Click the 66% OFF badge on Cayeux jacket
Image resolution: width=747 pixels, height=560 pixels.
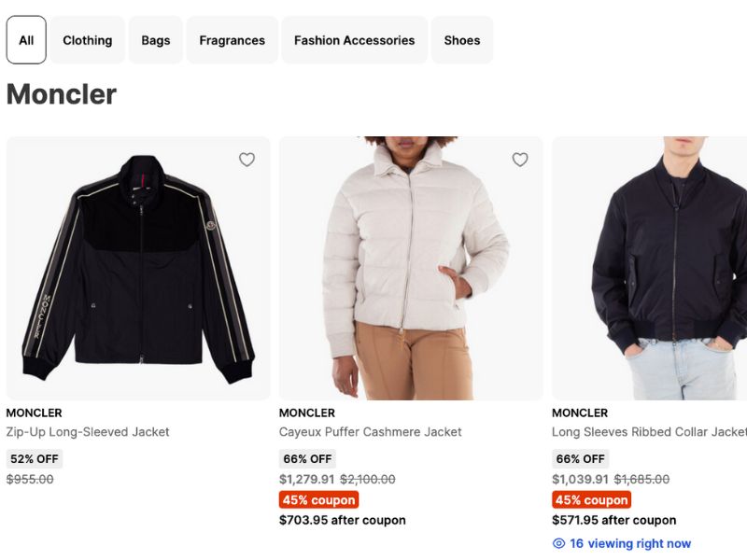click(306, 458)
